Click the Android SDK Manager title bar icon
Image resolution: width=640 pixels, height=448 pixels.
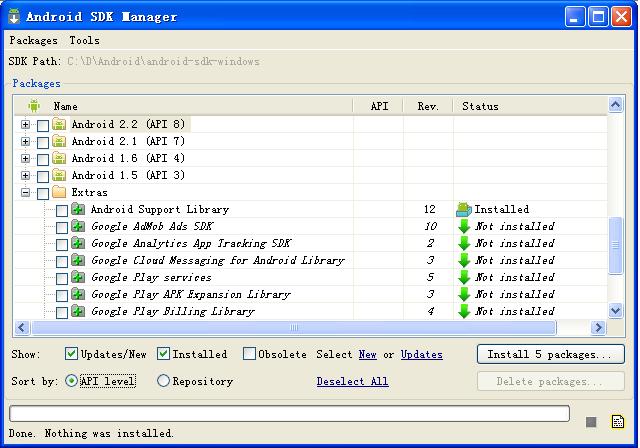tap(14, 16)
